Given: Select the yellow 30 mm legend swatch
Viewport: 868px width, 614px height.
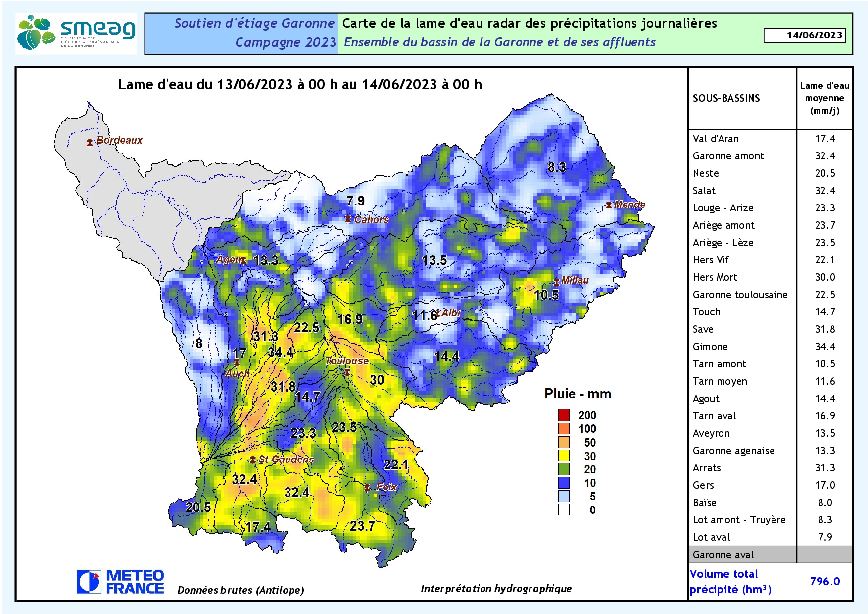Looking at the screenshot, I should coord(564,456).
